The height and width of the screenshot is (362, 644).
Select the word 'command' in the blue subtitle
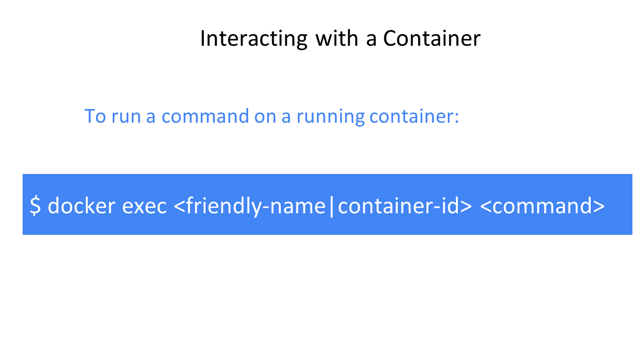pyautogui.click(x=205, y=116)
